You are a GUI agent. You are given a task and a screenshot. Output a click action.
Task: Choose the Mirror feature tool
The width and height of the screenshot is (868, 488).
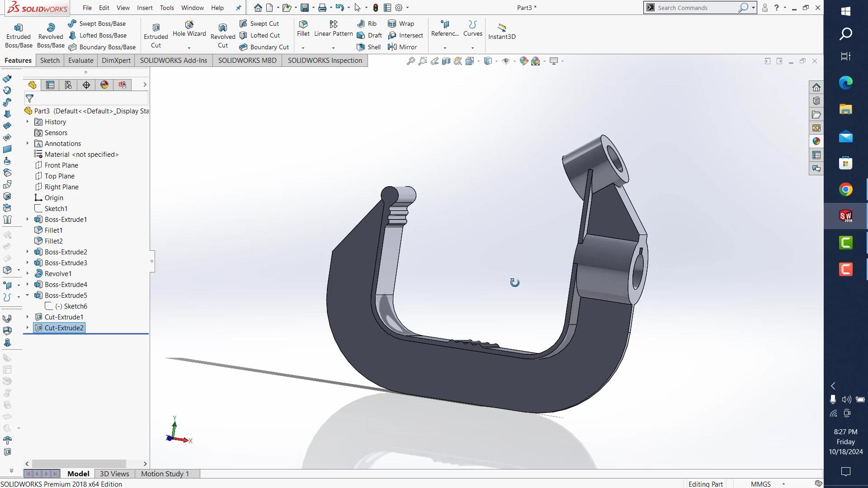[x=402, y=47]
